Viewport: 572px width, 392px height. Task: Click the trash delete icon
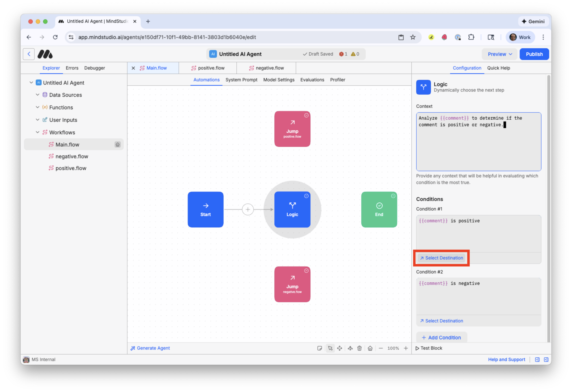(x=360, y=348)
